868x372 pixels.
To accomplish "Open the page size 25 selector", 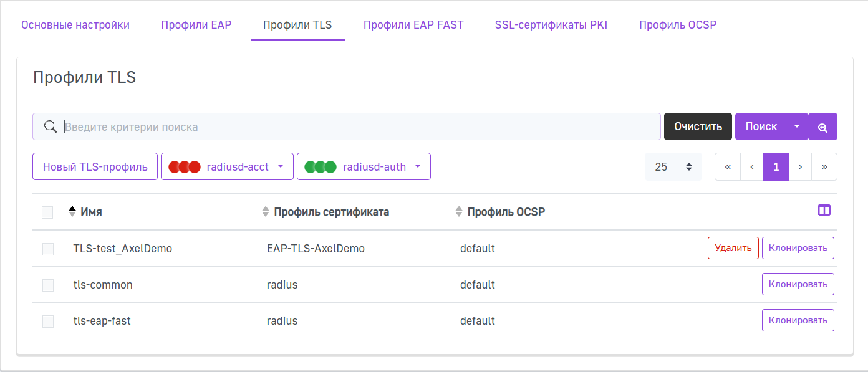I will [673, 167].
